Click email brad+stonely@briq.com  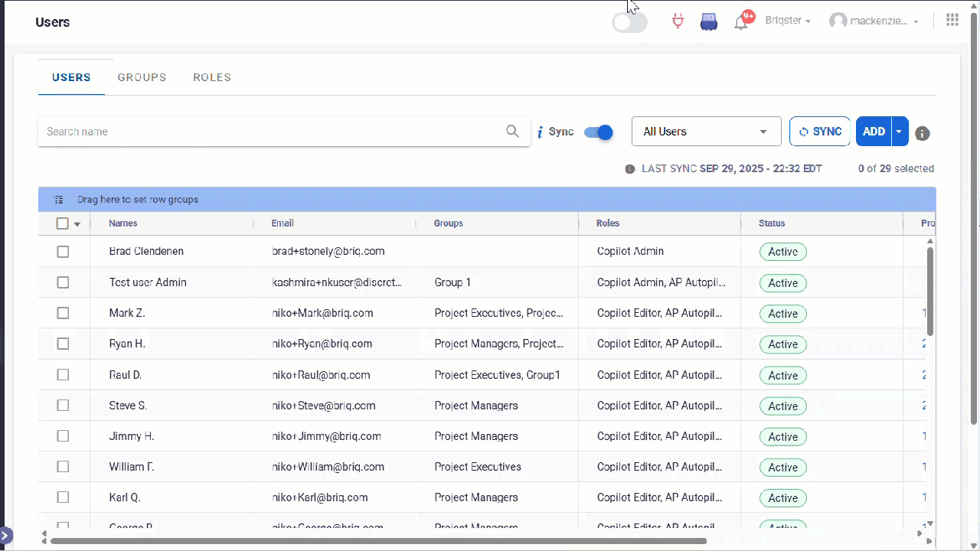click(328, 251)
